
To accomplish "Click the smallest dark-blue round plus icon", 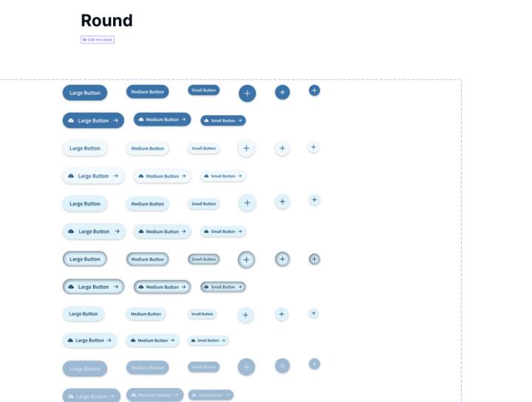I will click(314, 90).
